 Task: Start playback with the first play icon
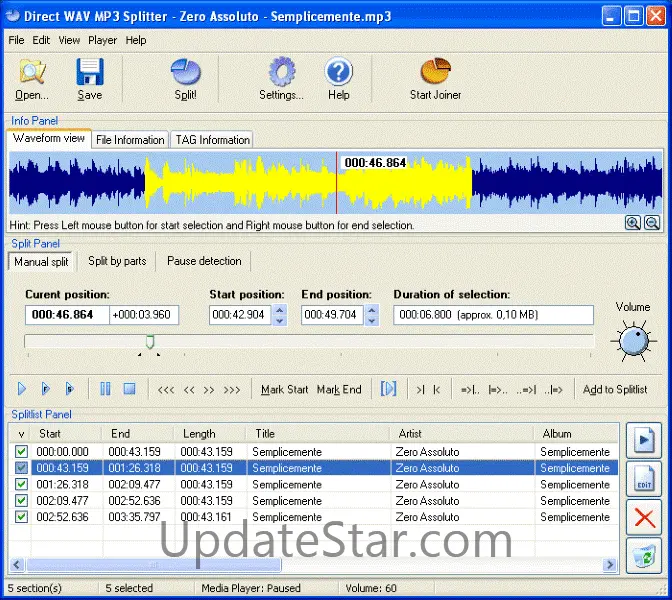[22, 389]
